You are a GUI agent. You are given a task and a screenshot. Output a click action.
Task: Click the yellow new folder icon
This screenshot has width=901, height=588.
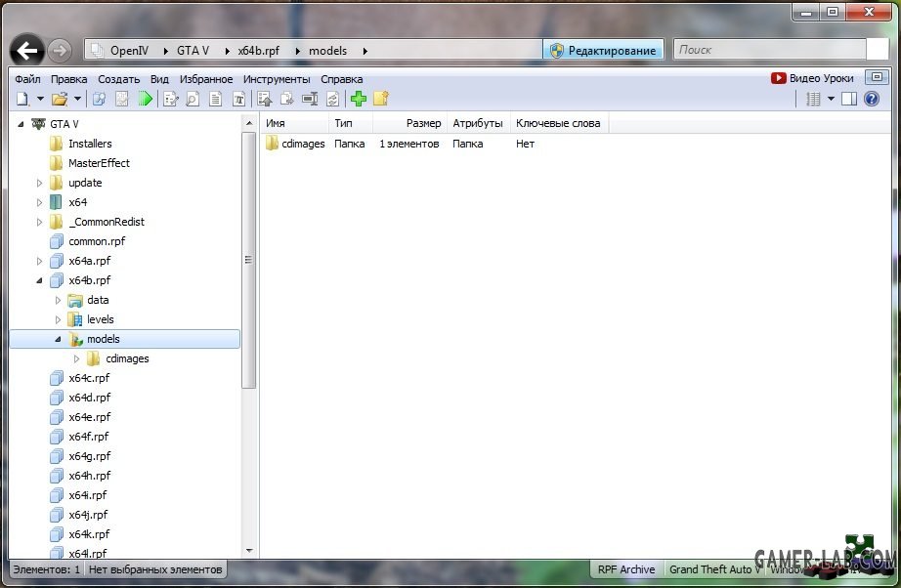pos(381,99)
